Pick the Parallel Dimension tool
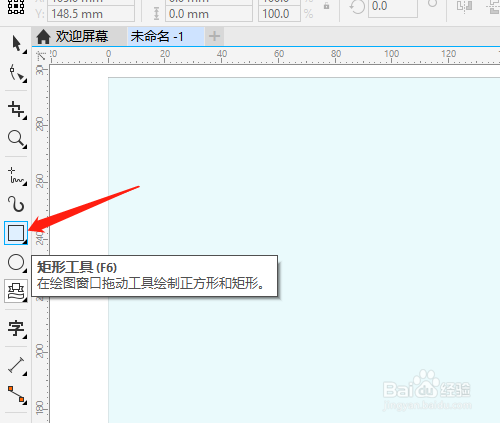The width and height of the screenshot is (500, 423). [x=16, y=366]
